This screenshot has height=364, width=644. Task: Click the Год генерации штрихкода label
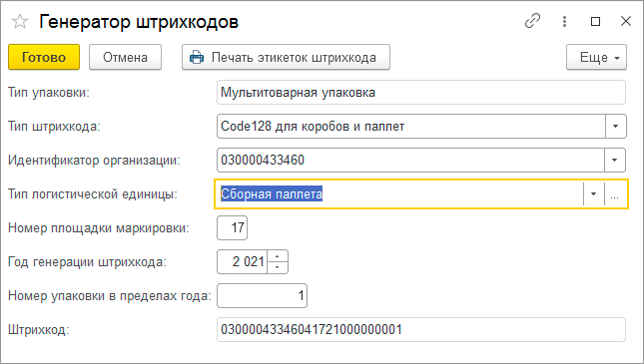88,262
